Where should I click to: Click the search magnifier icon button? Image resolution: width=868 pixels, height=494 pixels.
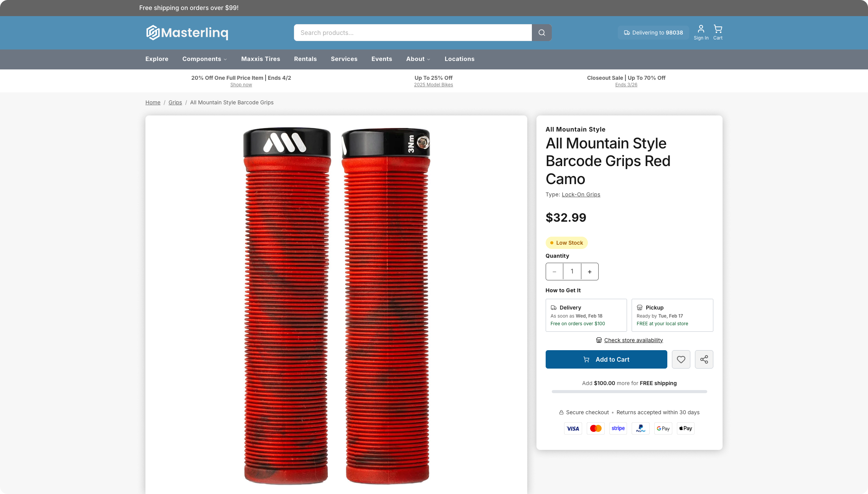(541, 33)
